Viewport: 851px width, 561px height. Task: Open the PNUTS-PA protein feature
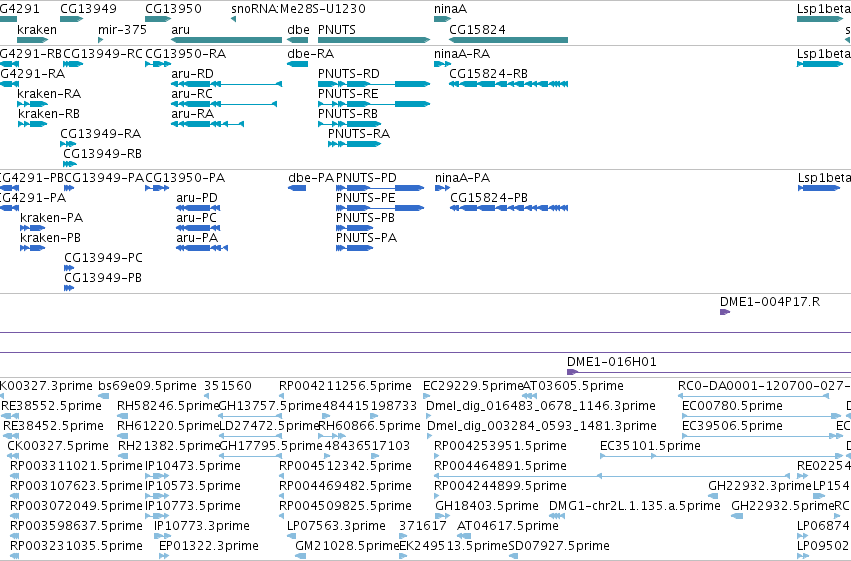point(354,248)
